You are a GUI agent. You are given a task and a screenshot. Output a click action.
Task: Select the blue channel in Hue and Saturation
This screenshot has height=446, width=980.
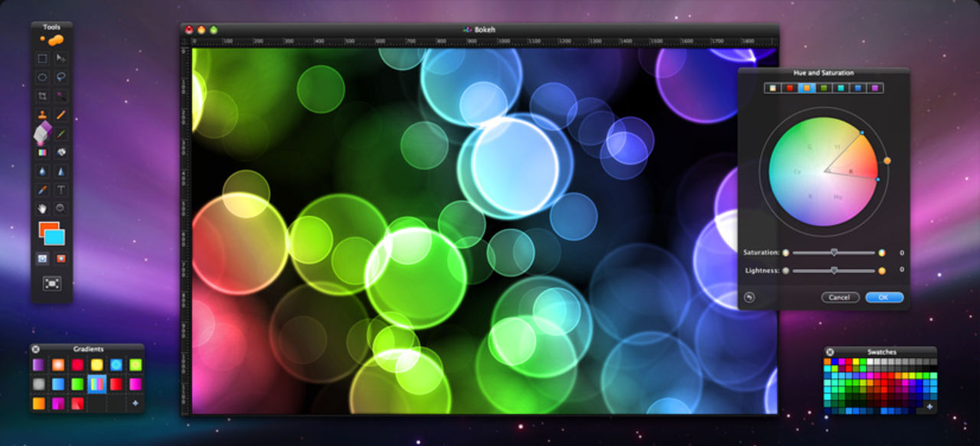point(857,89)
